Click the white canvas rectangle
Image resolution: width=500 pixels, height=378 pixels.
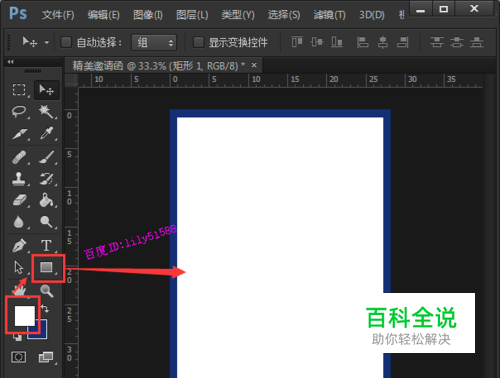(280, 248)
